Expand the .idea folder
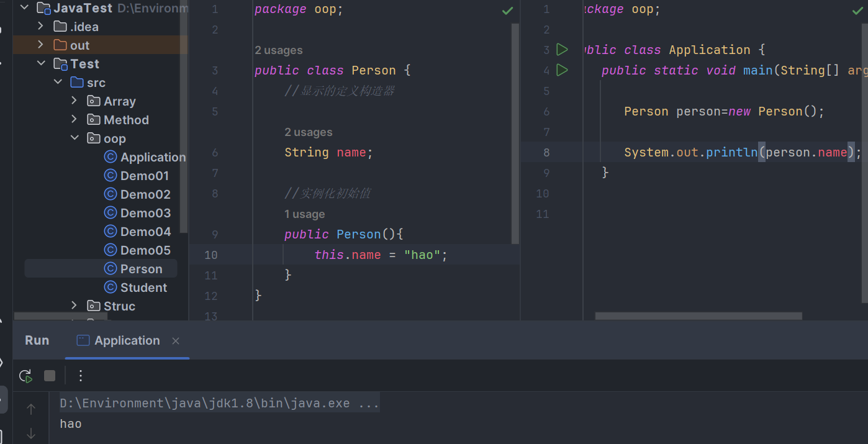This screenshot has width=868, height=444. (x=41, y=27)
